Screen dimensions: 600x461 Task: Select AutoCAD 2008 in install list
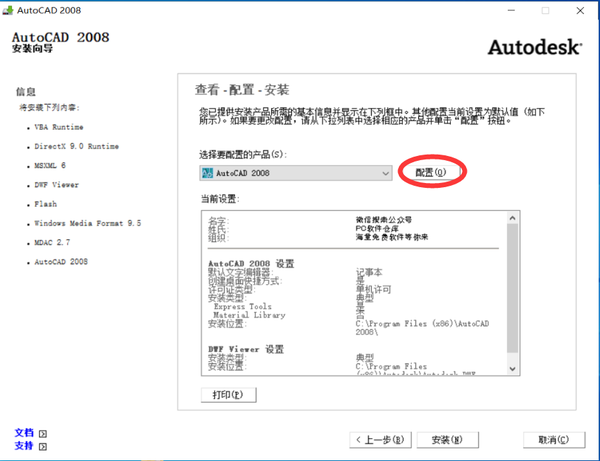click(61, 262)
